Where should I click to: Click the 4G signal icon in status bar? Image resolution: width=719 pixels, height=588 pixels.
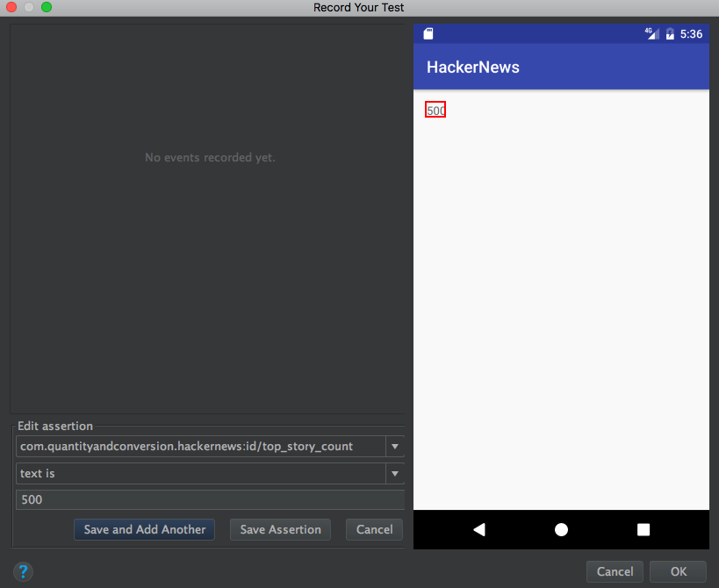tap(652, 33)
